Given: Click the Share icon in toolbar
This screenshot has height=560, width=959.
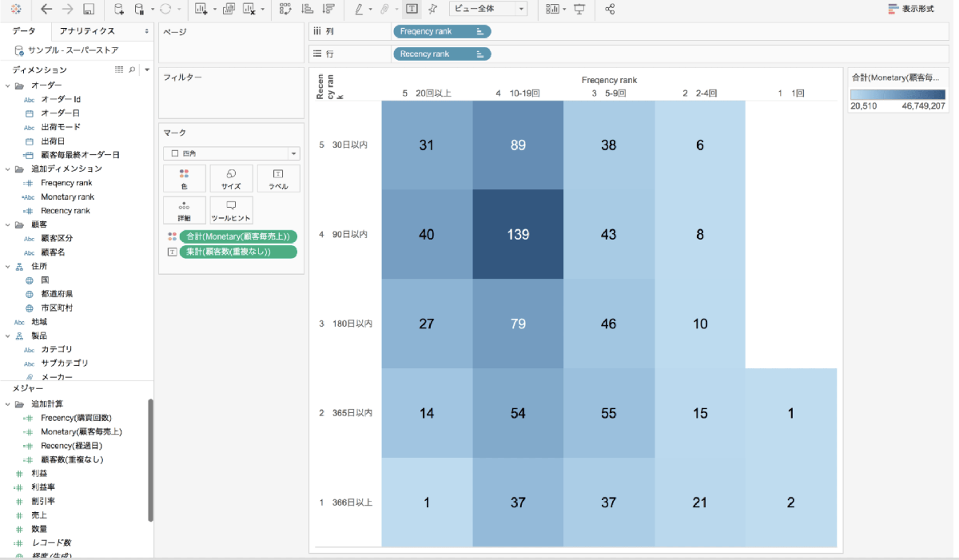Looking at the screenshot, I should tap(611, 10).
